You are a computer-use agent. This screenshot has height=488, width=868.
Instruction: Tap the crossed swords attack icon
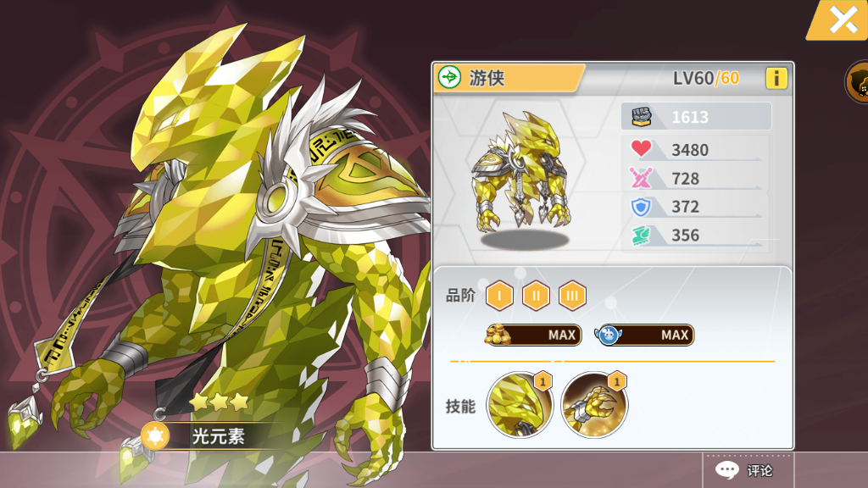point(641,178)
